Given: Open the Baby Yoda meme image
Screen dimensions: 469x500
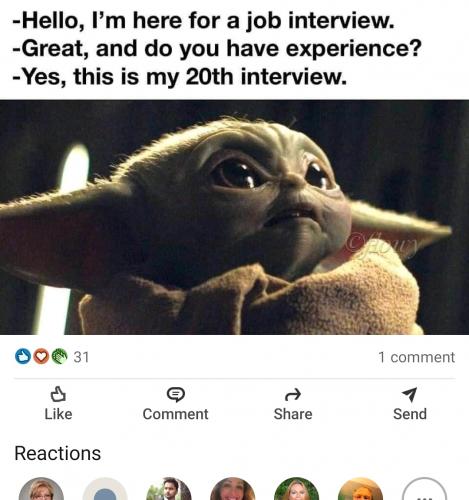Looking at the screenshot, I should click(x=234, y=217).
